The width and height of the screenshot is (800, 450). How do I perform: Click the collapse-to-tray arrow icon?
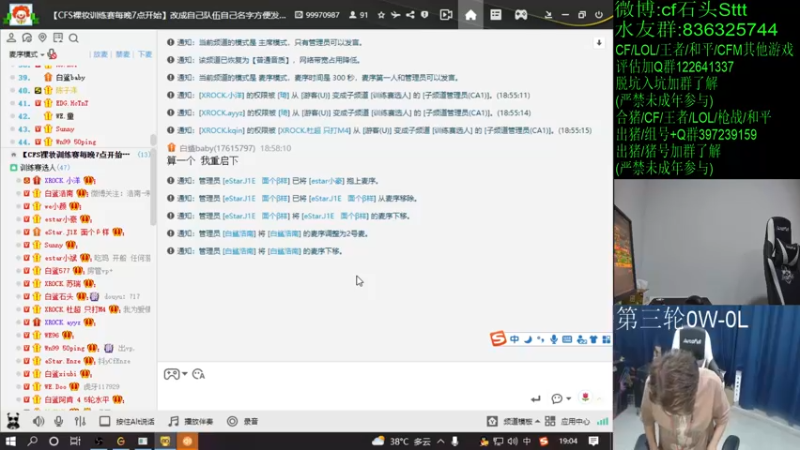tap(548, 15)
